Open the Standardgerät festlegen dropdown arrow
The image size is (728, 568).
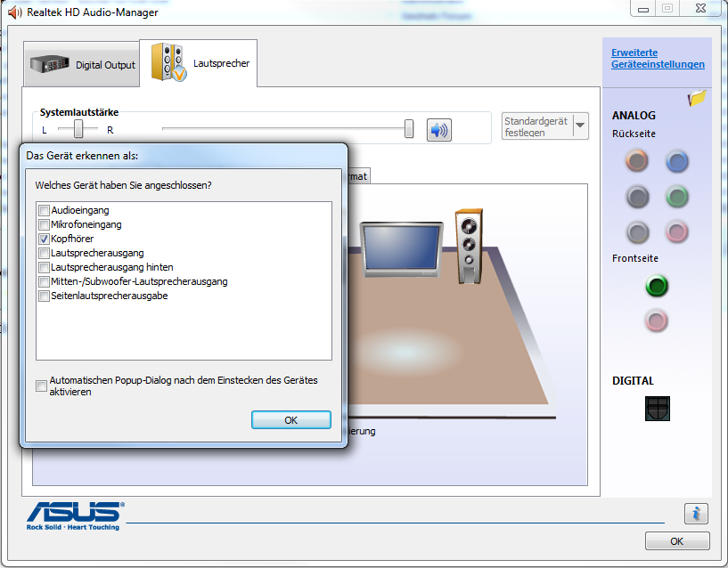tap(580, 126)
